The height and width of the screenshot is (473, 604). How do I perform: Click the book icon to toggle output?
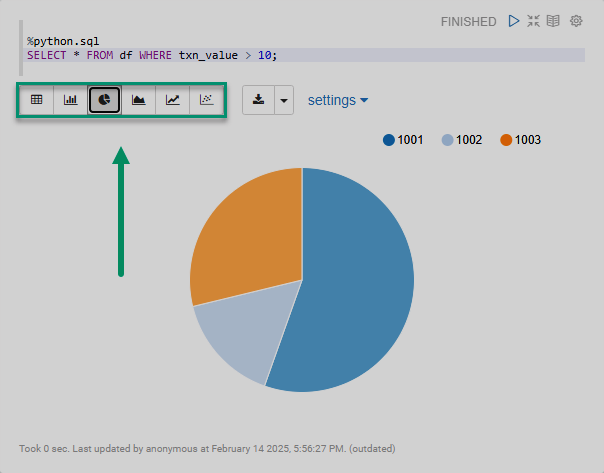(553, 21)
